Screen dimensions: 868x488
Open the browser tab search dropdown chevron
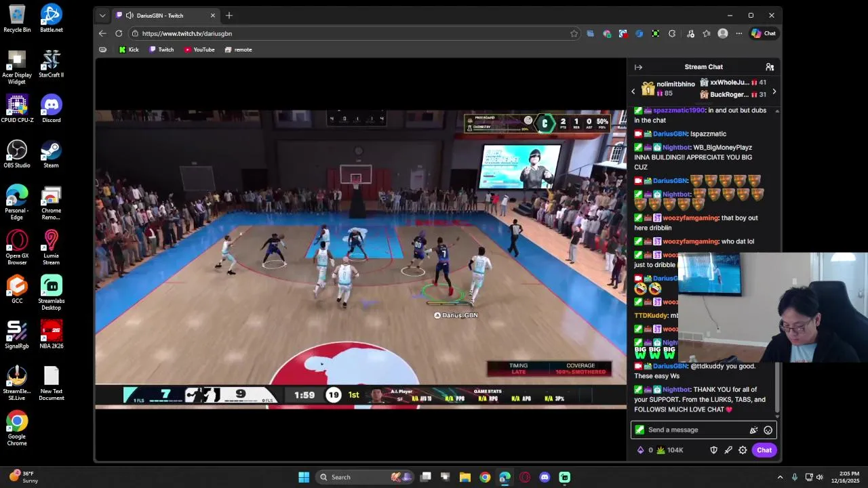coord(102,16)
